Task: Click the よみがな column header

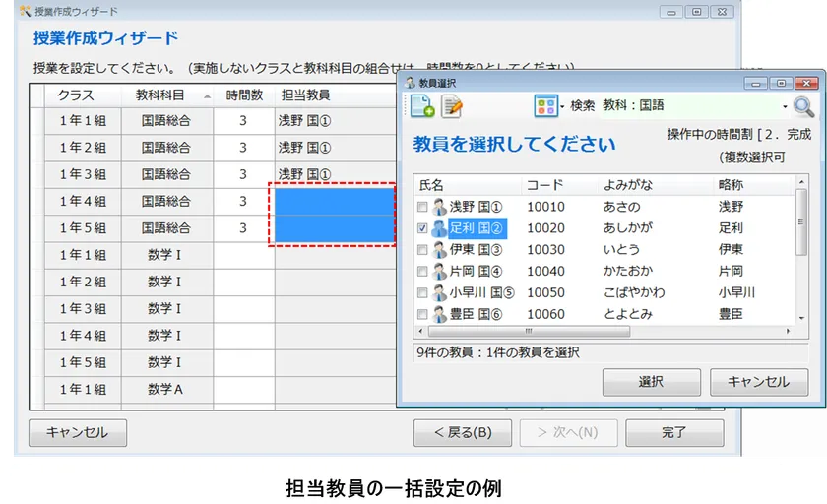Action: 628,185
